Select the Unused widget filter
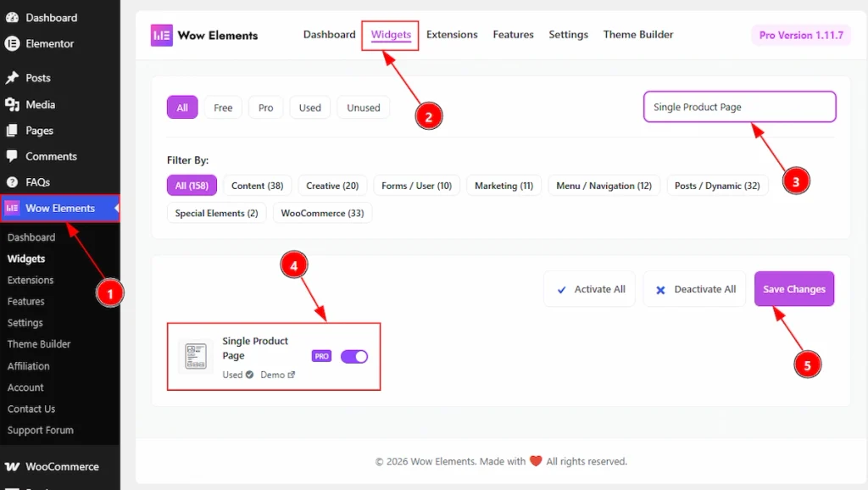Image resolution: width=868 pixels, height=490 pixels. [364, 108]
